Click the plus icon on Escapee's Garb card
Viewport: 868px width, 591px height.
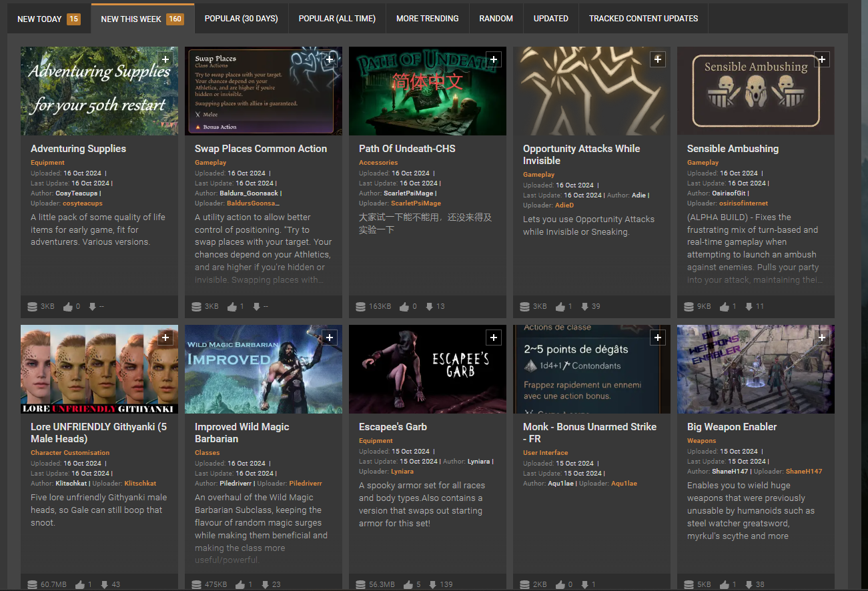(494, 338)
